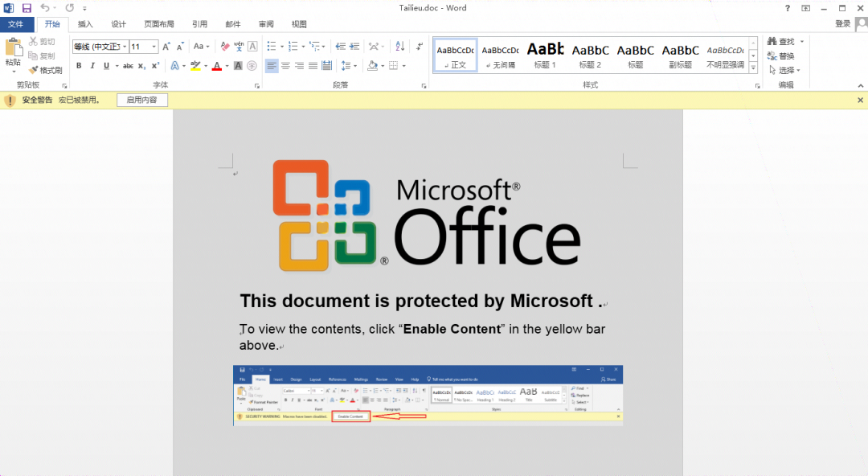The height and width of the screenshot is (476, 868).
Task: Click the borders grid icon
Action: coord(394,66)
